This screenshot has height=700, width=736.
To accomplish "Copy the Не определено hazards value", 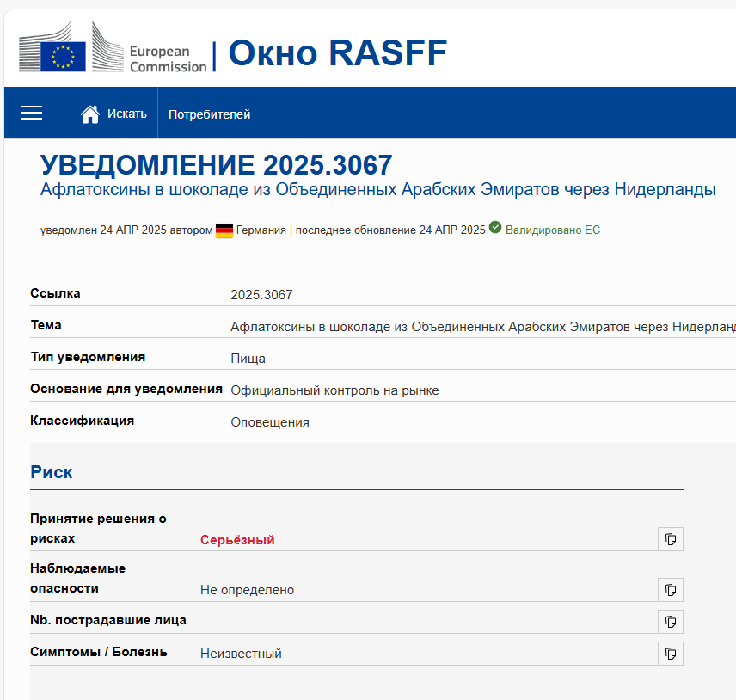I will (671, 590).
